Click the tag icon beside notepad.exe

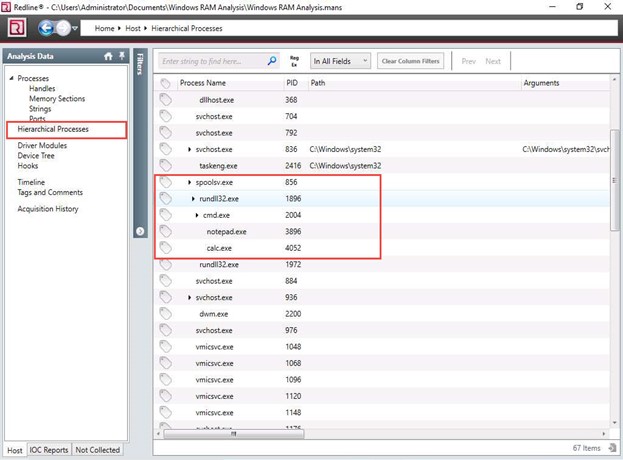[166, 232]
